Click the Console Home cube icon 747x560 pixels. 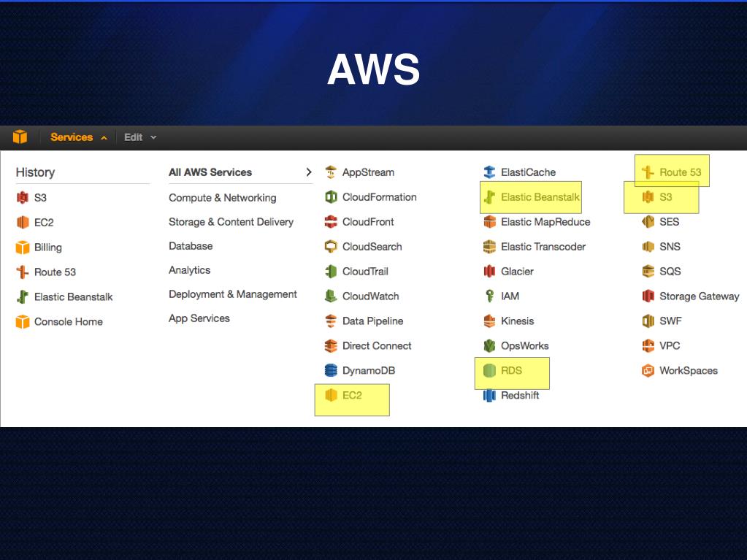23,321
